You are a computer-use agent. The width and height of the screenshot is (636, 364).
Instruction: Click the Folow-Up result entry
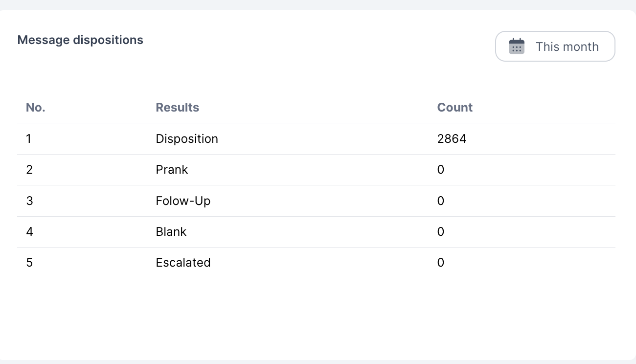[183, 201]
